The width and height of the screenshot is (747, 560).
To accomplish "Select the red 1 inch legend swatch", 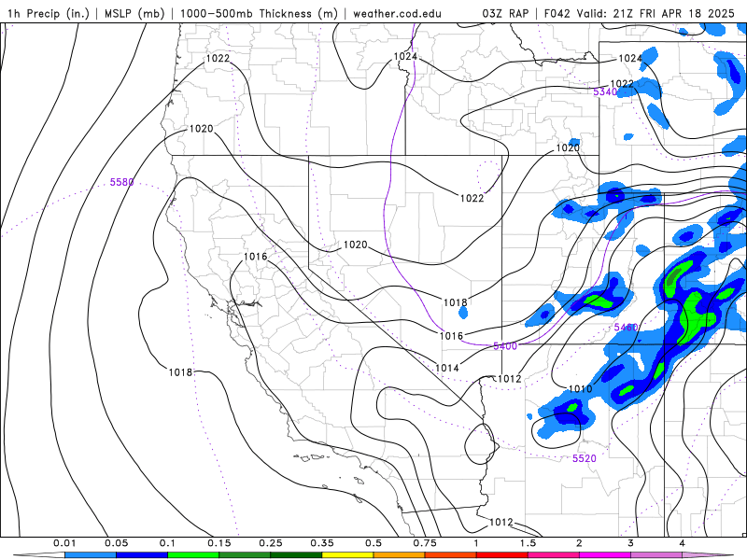I will (501, 555).
